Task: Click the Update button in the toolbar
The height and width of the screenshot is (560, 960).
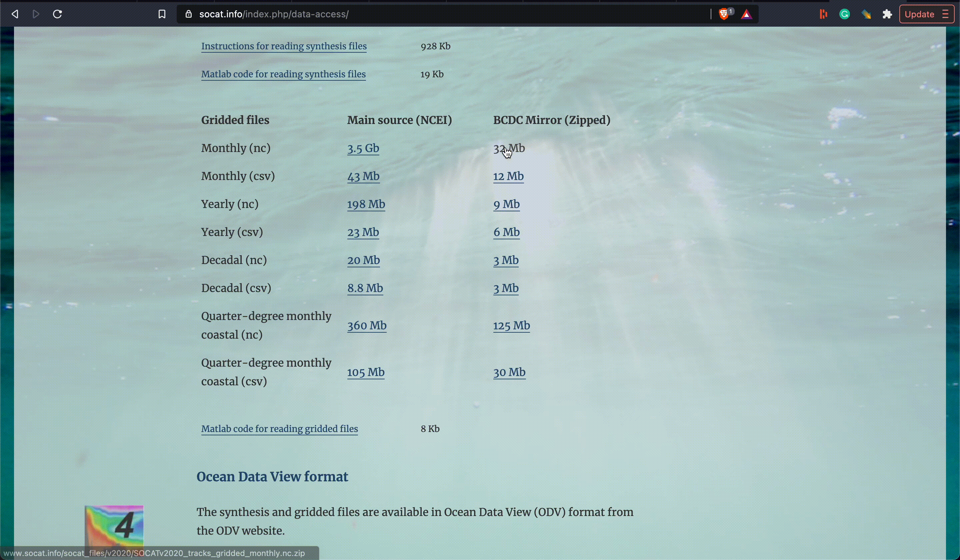Action: (x=919, y=14)
